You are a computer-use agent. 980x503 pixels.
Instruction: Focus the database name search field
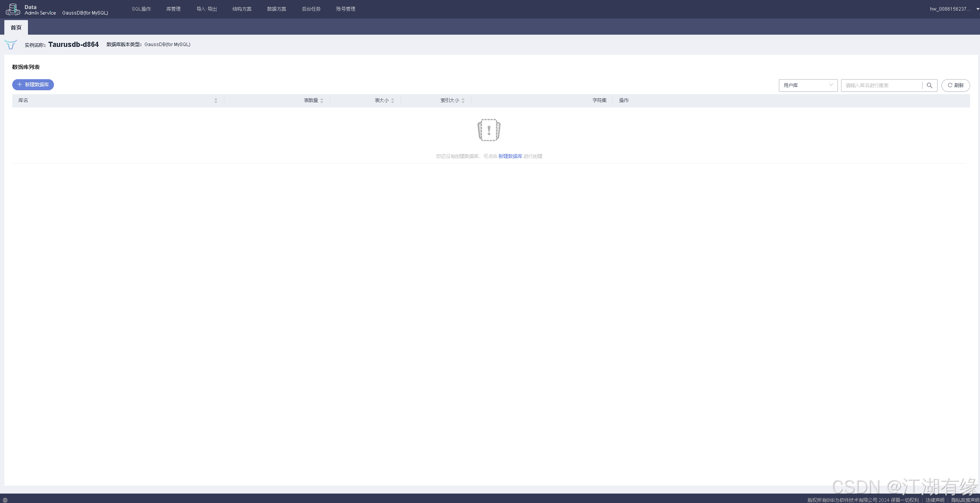(x=882, y=85)
